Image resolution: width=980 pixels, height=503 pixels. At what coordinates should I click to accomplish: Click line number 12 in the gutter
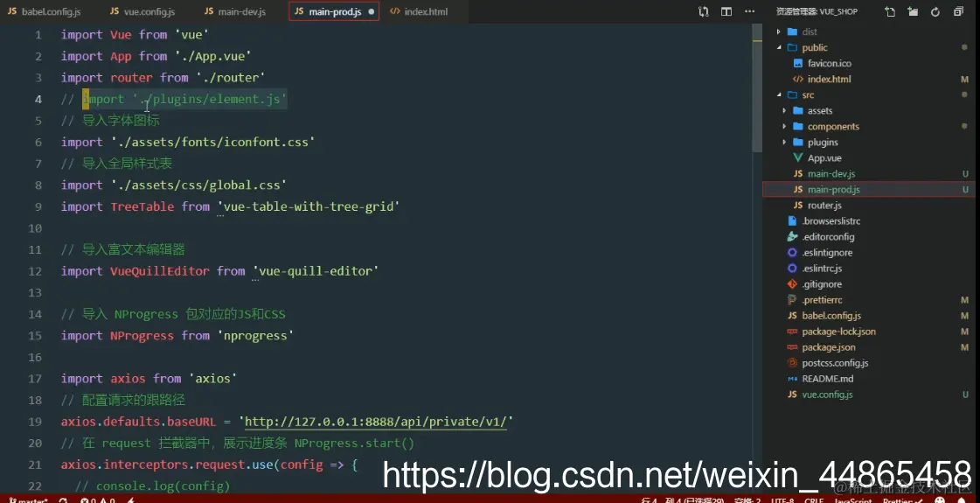(x=35, y=271)
